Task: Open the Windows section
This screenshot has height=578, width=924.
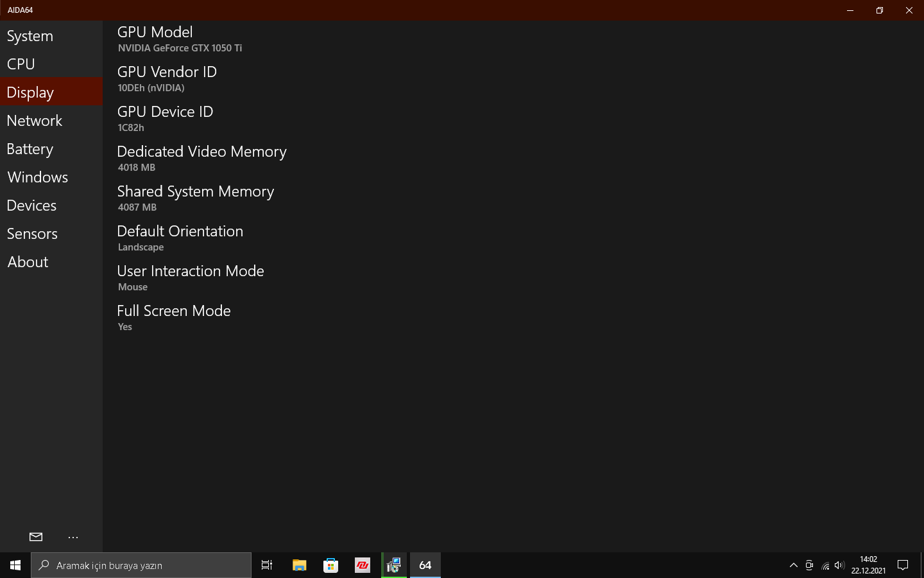Action: pos(51,177)
